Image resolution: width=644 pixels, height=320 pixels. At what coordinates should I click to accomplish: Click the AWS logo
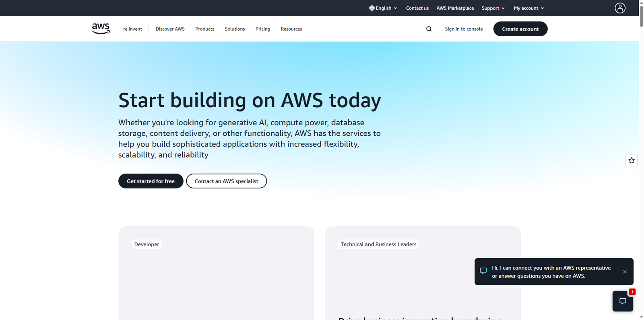[x=101, y=29]
